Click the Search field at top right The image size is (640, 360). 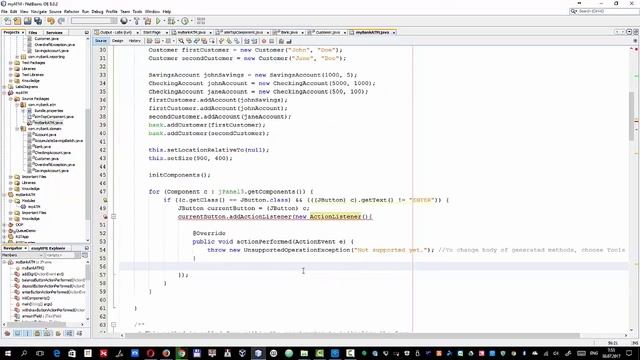point(604,11)
